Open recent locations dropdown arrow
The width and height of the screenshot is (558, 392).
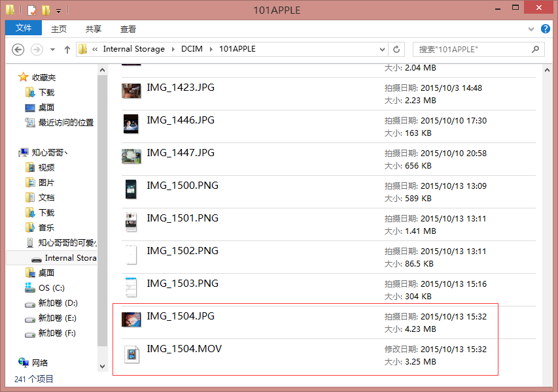pyautogui.click(x=53, y=50)
